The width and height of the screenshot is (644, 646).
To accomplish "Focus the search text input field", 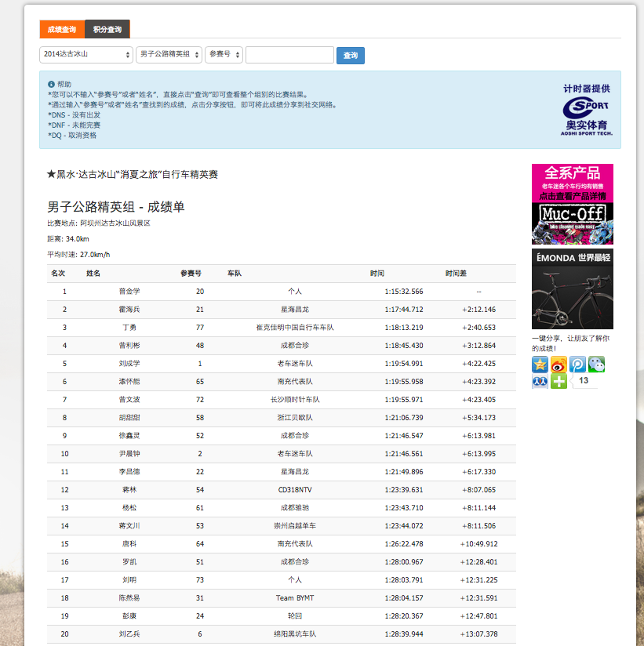I will pyautogui.click(x=290, y=55).
